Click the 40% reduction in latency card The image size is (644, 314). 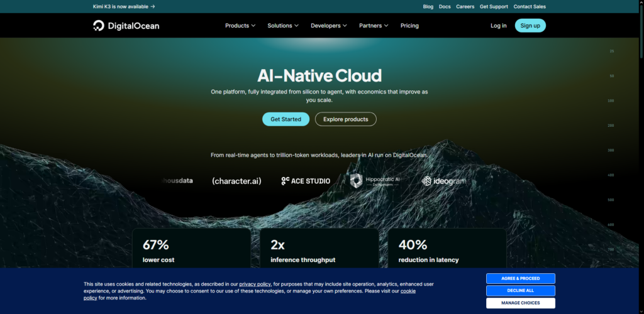tap(447, 249)
